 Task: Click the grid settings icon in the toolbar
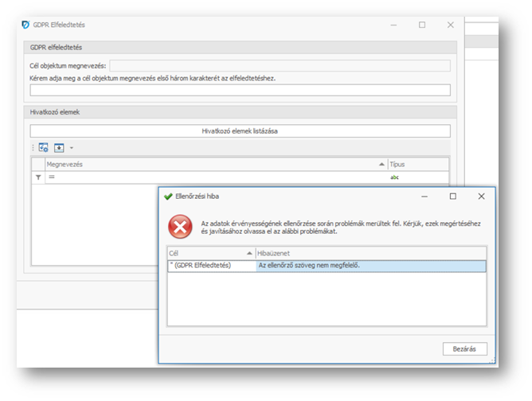pyautogui.click(x=44, y=148)
